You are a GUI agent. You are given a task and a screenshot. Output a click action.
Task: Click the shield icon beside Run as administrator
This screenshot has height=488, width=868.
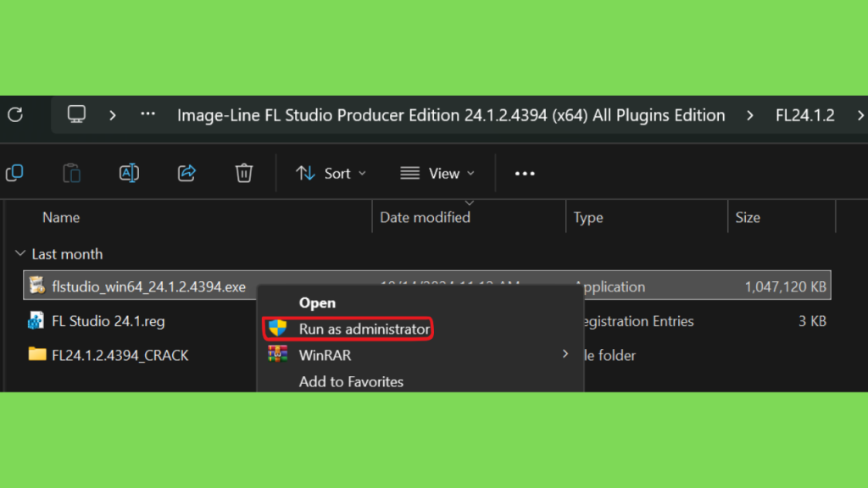point(277,328)
